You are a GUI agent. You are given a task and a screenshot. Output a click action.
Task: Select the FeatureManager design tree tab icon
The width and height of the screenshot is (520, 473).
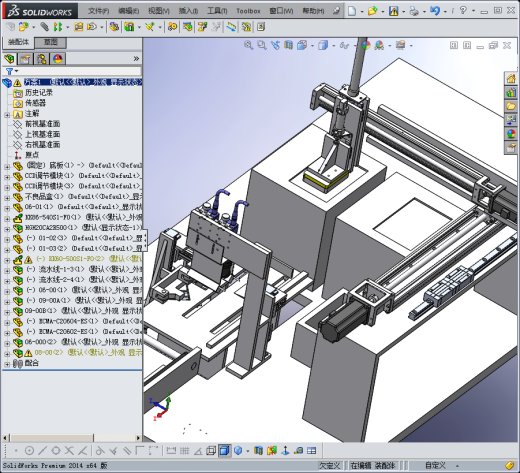tap(10, 59)
